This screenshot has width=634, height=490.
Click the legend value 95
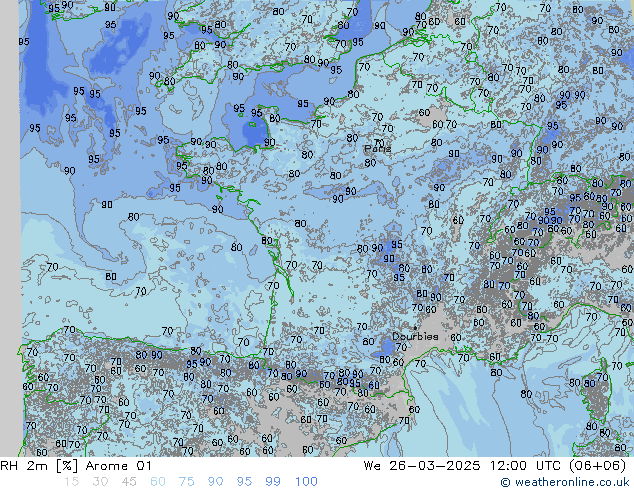tap(244, 482)
